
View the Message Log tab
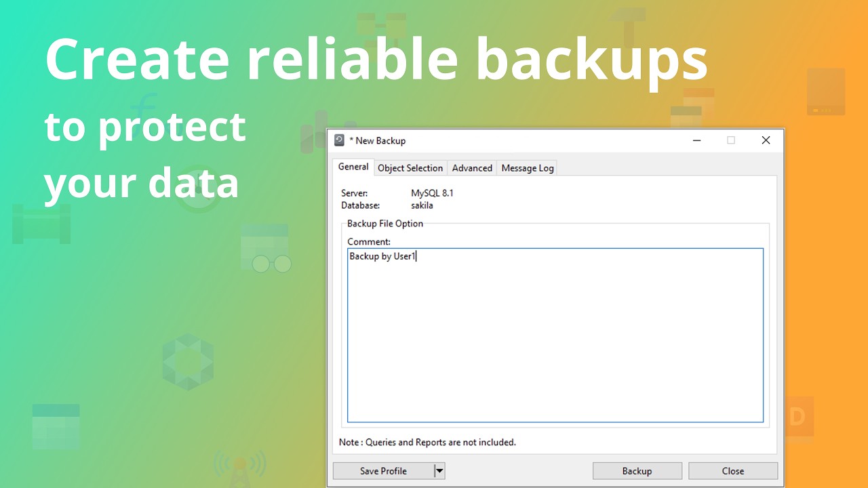pyautogui.click(x=528, y=168)
